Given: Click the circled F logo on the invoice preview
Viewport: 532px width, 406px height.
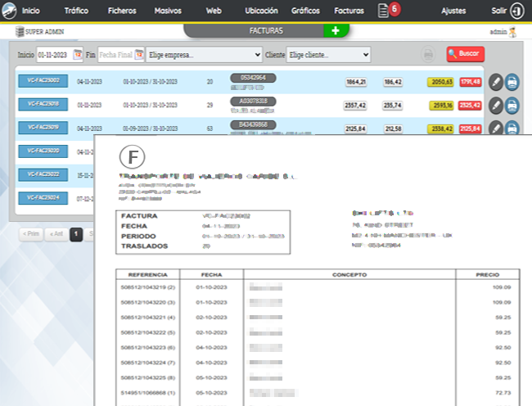Looking at the screenshot, I should 133,156.
